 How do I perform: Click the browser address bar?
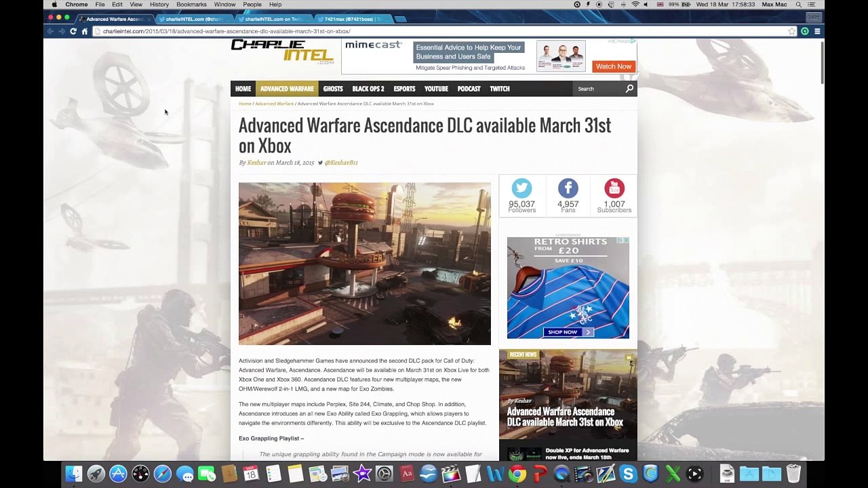tap(441, 31)
